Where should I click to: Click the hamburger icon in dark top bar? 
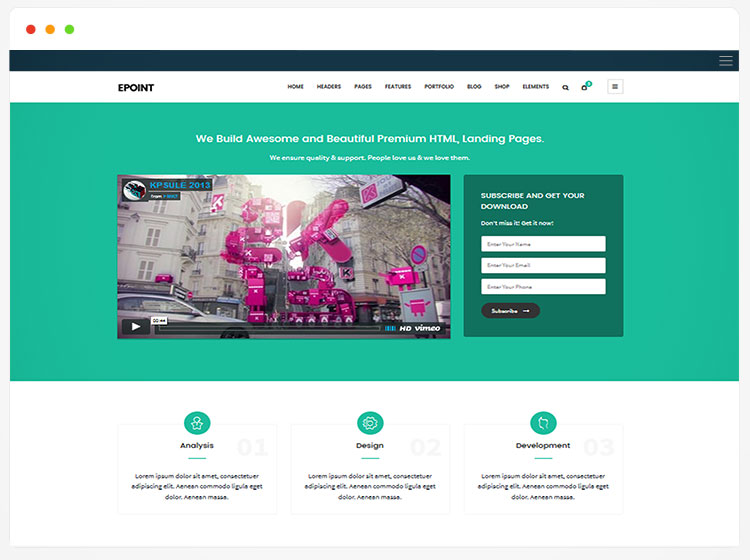726,61
